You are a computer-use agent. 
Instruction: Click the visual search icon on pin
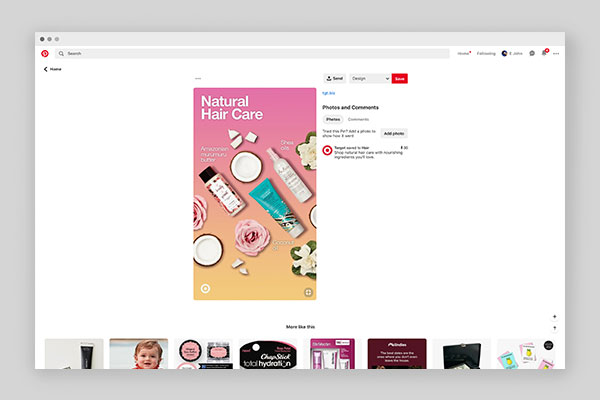pyautogui.click(x=308, y=292)
